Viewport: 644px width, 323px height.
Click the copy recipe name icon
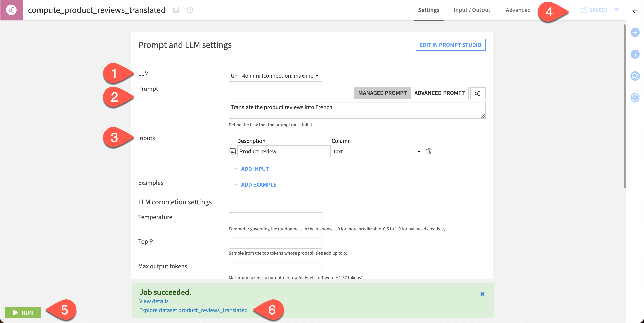(x=176, y=10)
